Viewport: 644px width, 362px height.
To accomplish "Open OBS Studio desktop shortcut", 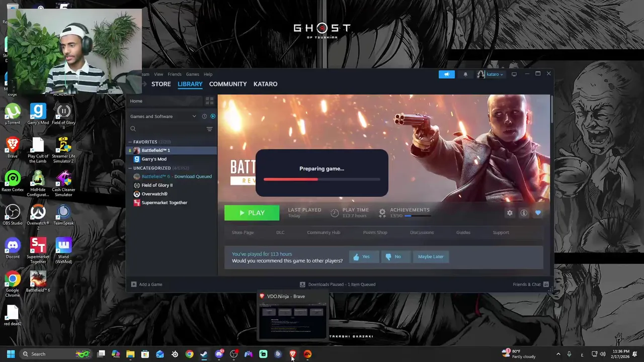I will (x=13, y=215).
